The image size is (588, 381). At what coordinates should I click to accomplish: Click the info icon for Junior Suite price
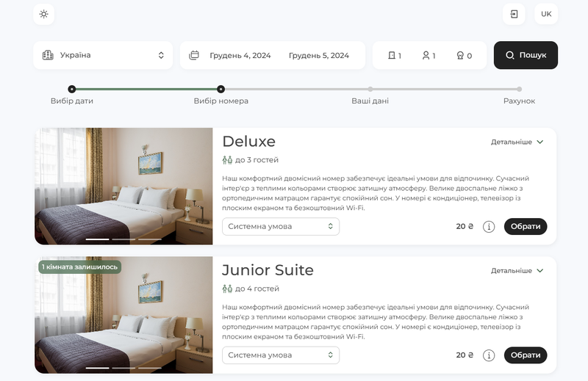pos(489,355)
